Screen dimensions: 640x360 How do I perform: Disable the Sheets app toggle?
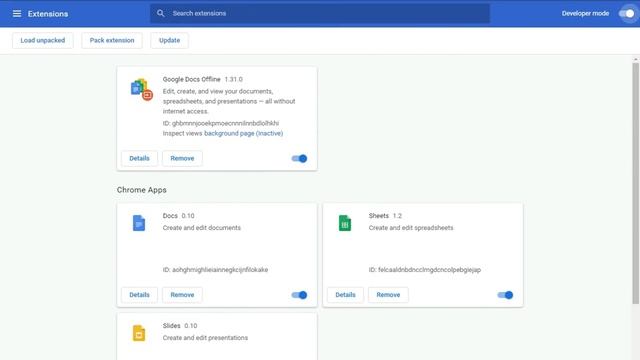coord(505,295)
